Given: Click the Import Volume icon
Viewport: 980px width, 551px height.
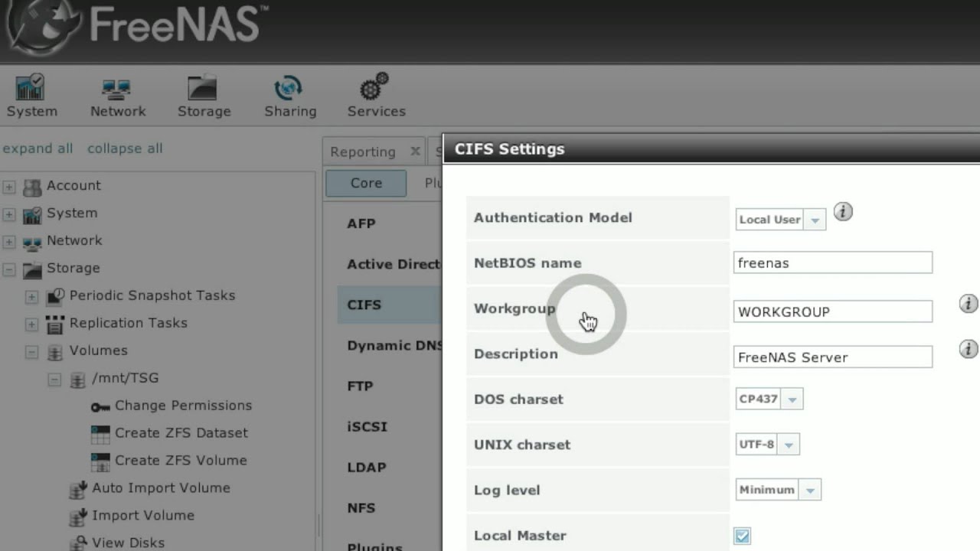Looking at the screenshot, I should pos(77,517).
